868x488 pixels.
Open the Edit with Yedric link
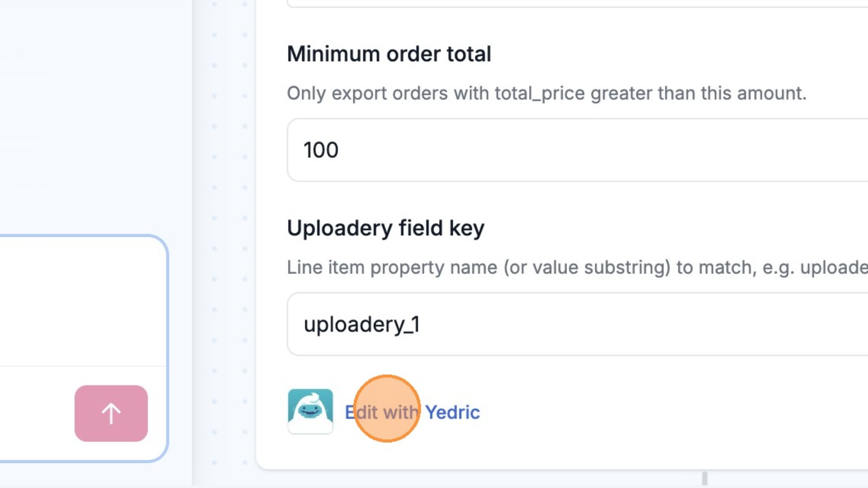[412, 412]
